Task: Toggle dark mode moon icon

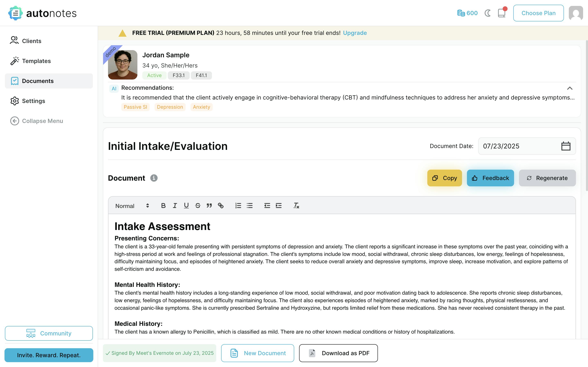Action: coord(487,13)
